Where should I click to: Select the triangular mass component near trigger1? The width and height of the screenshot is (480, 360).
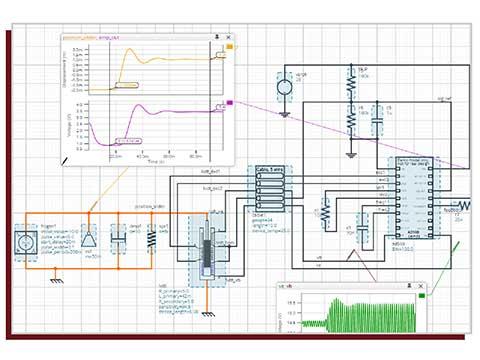click(89, 239)
